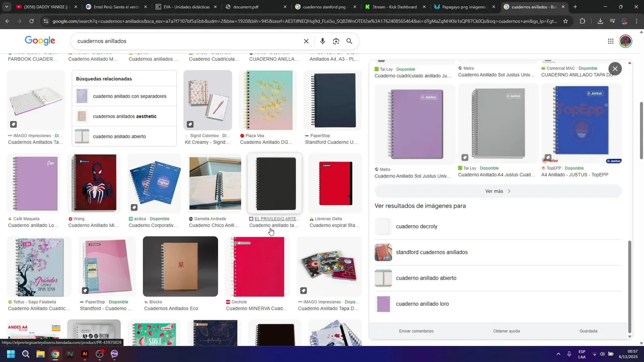Open red Standford notebook from Librerias Delta
The width and height of the screenshot is (644, 362).
pyautogui.click(x=336, y=183)
